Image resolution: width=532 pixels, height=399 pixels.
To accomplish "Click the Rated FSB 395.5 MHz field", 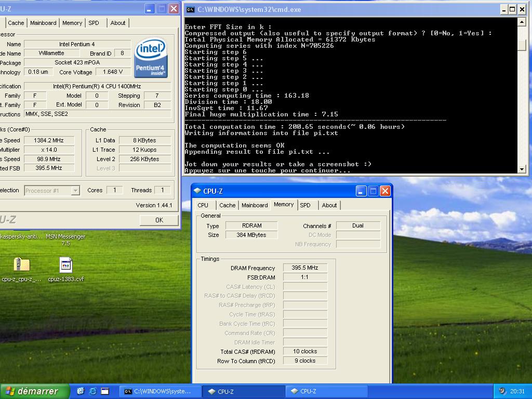I will pyautogui.click(x=49, y=168).
